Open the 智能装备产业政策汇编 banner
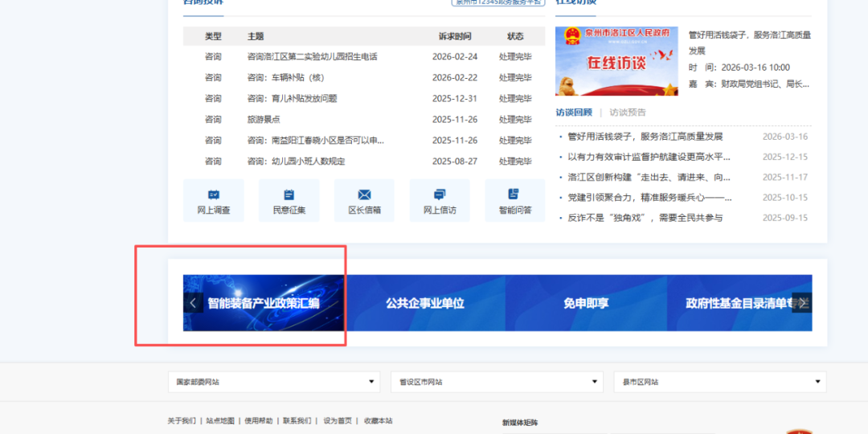The width and height of the screenshot is (868, 434). [264, 304]
